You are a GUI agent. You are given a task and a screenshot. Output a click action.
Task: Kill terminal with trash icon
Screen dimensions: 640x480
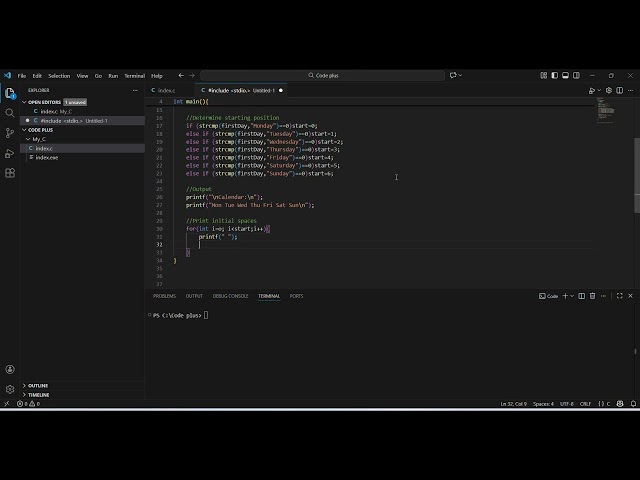pyautogui.click(x=593, y=296)
